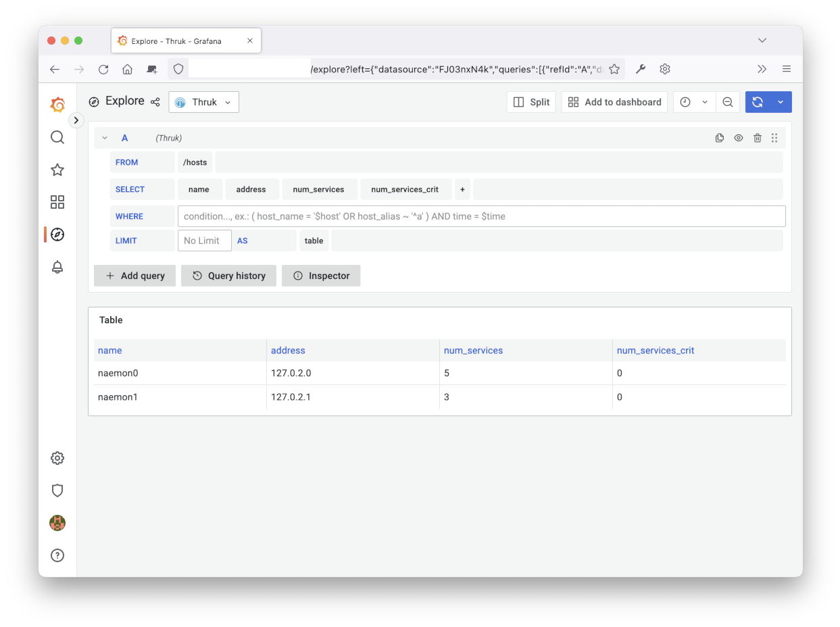Open browser developer tools wrench icon

(x=641, y=69)
